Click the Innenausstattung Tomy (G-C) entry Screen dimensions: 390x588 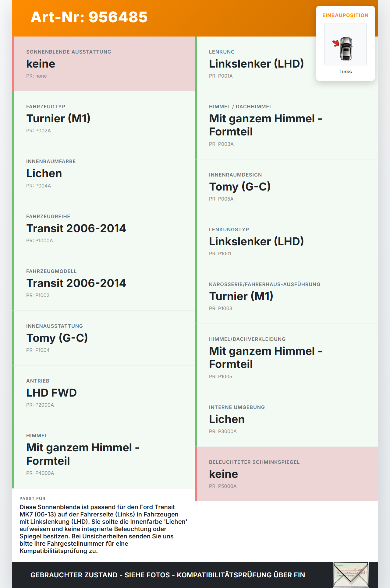pos(104,338)
